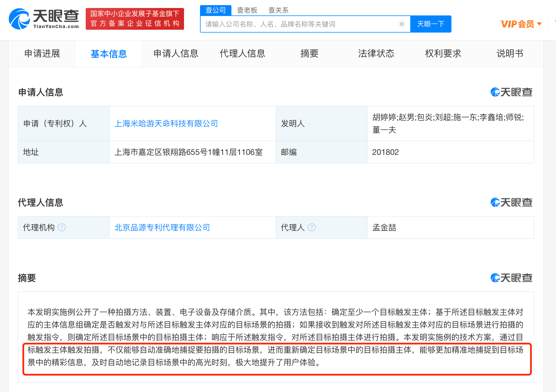
Task: Open the 法律状态 tab
Action: coord(376,53)
